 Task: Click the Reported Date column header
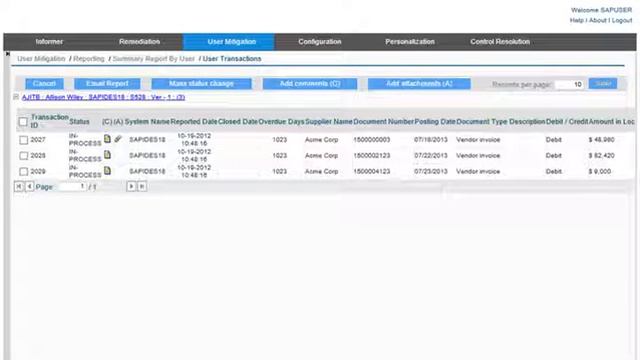click(194, 122)
